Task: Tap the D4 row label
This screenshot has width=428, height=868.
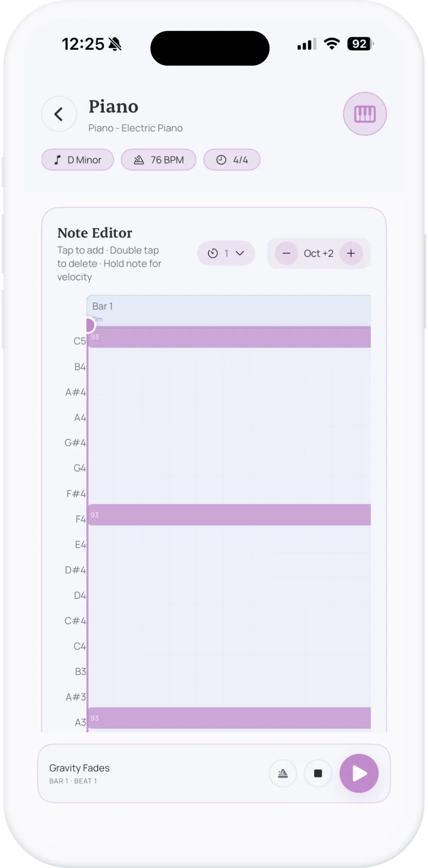Action: [x=79, y=595]
